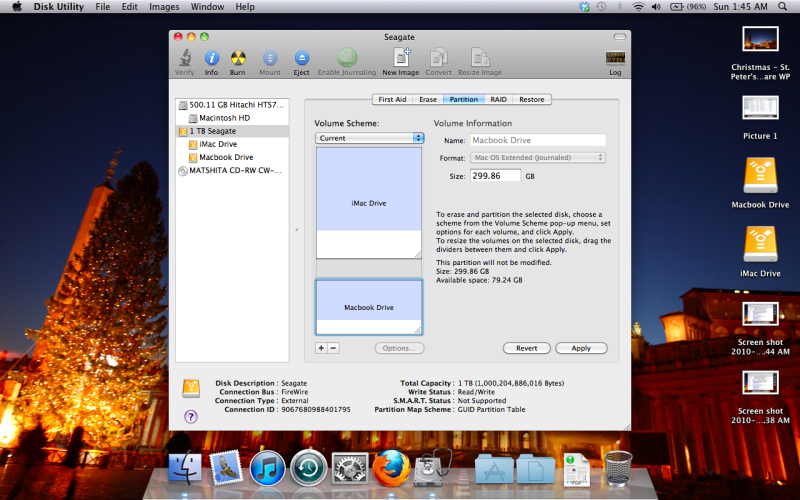Screen dimensions: 800x500
Task: Click the Convert toolbar icon
Action: coord(439,62)
